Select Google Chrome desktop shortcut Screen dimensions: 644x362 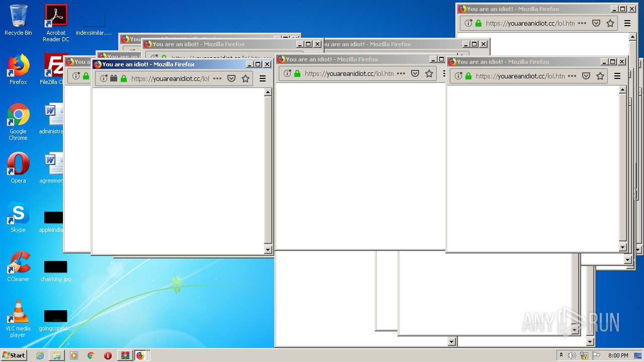pyautogui.click(x=18, y=122)
